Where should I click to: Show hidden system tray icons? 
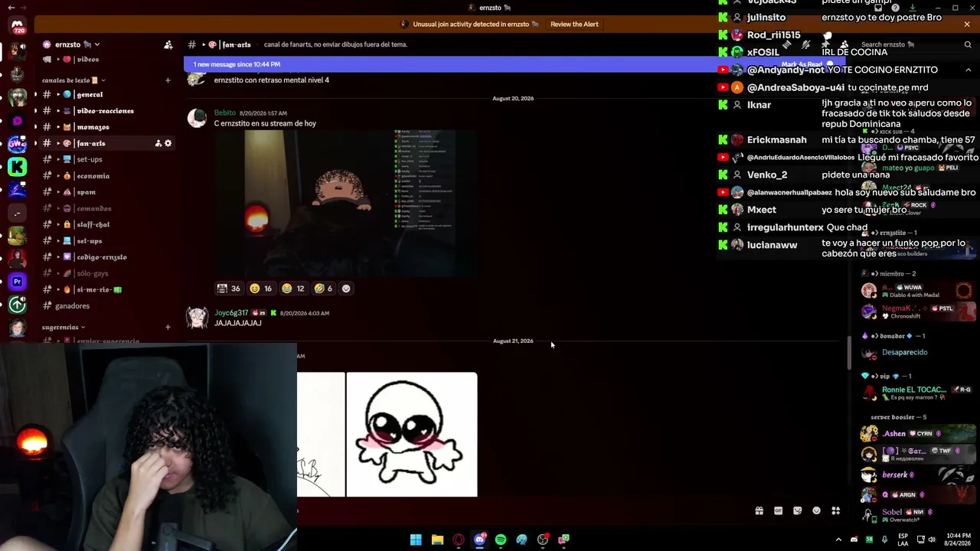pyautogui.click(x=838, y=540)
